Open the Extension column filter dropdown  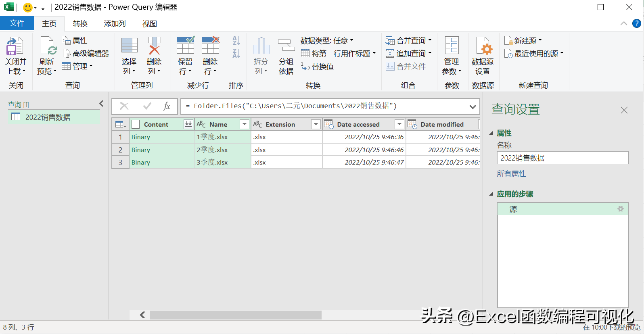(x=316, y=124)
